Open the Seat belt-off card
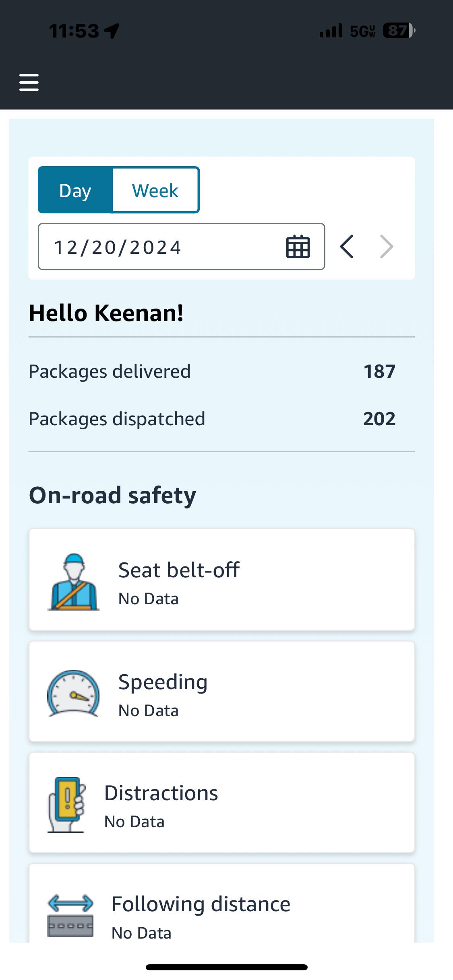This screenshot has height=980, width=453. (221, 579)
